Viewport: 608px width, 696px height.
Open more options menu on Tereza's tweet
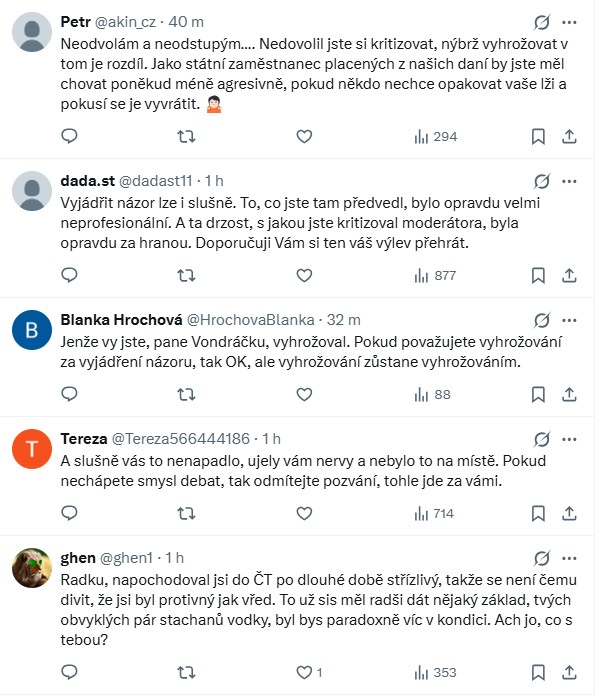pos(569,438)
